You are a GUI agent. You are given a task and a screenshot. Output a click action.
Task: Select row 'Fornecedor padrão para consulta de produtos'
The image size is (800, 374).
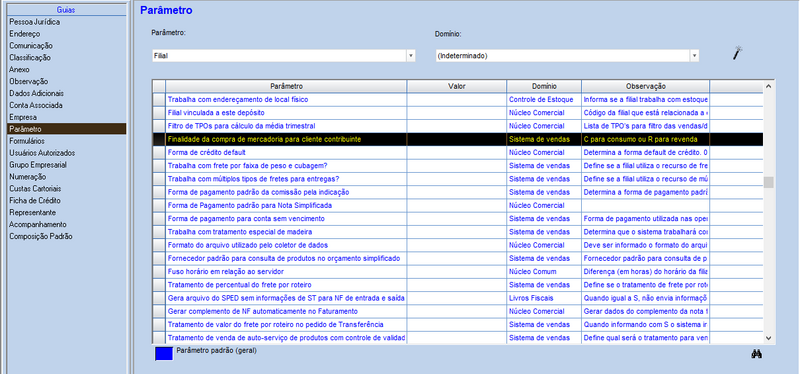click(x=458, y=259)
